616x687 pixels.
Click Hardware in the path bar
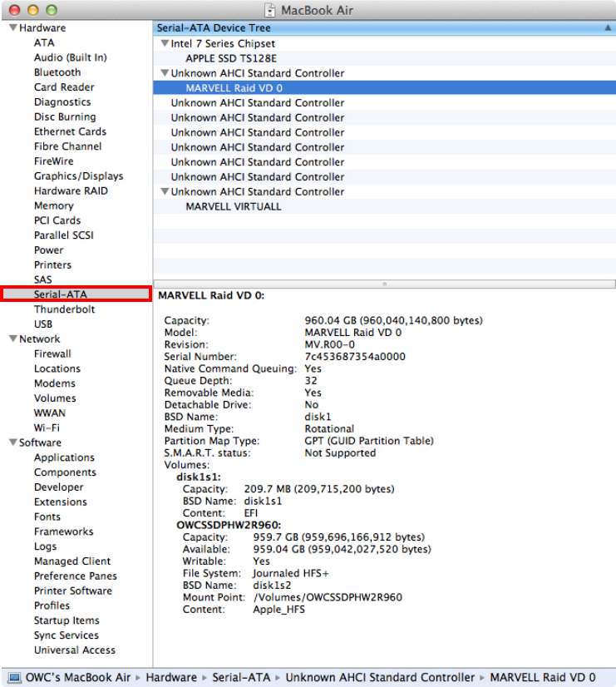coord(171,677)
